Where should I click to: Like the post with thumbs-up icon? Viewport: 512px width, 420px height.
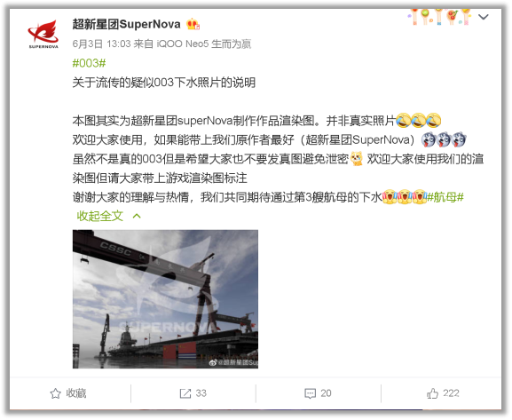pos(432,393)
